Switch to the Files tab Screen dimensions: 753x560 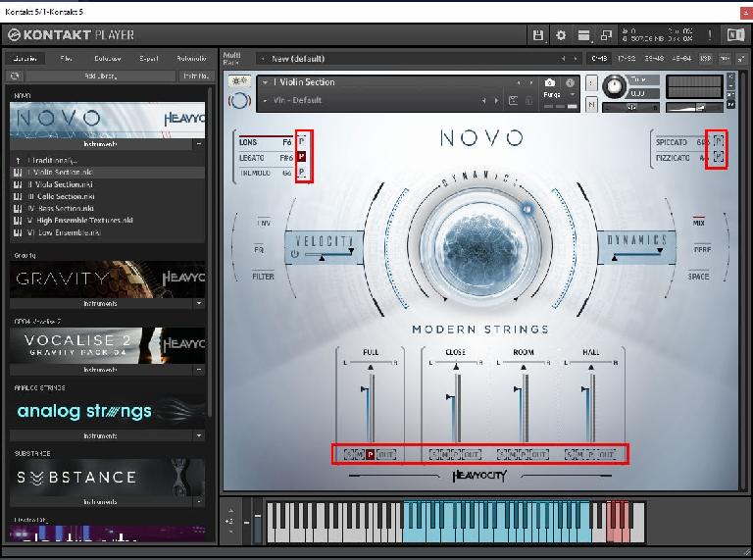[x=67, y=59]
